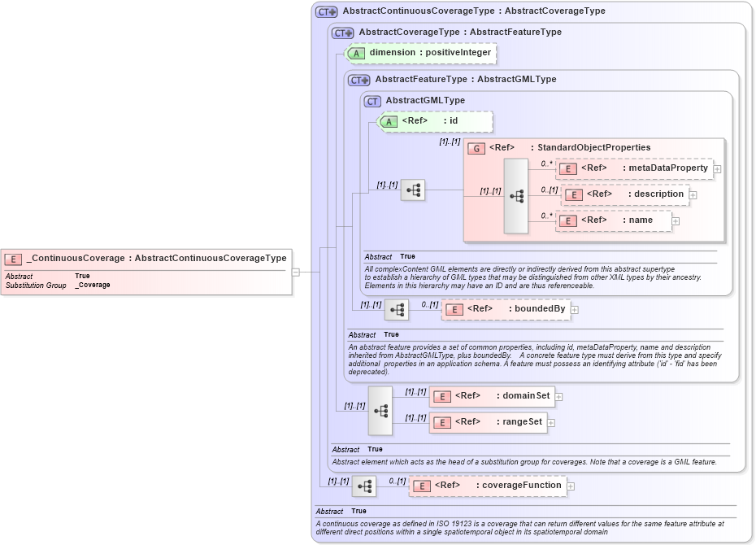Expand the metaDataProperty element details

[716, 168]
